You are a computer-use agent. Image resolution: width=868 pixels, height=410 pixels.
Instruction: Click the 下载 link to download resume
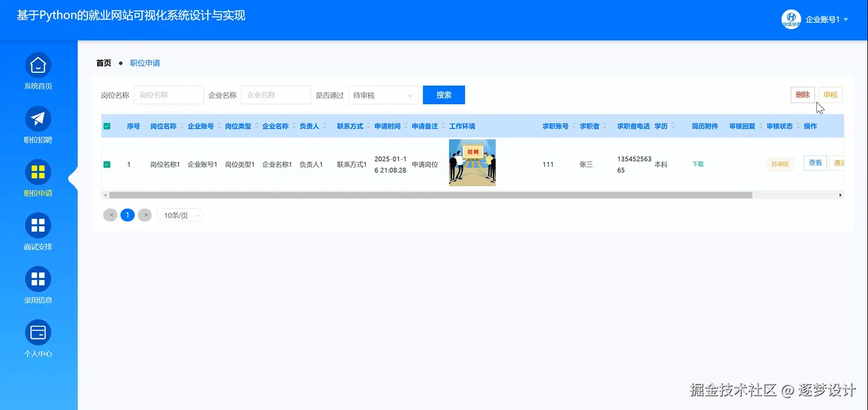click(697, 164)
